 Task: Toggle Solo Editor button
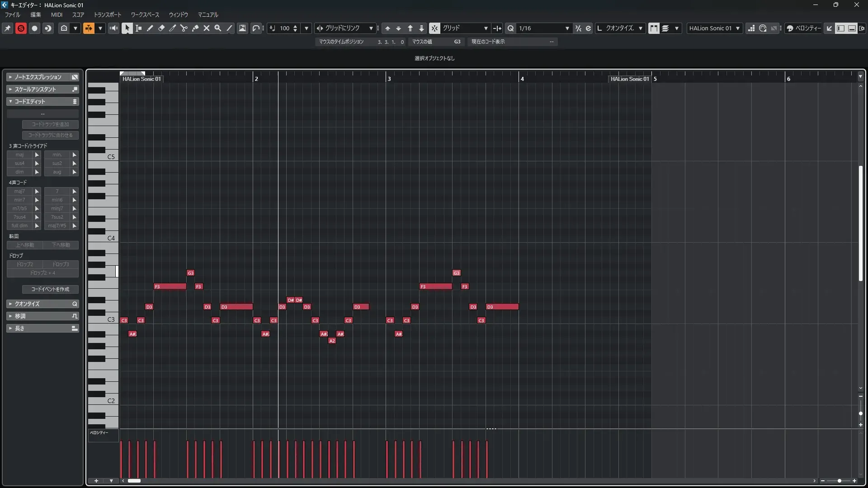(x=21, y=28)
